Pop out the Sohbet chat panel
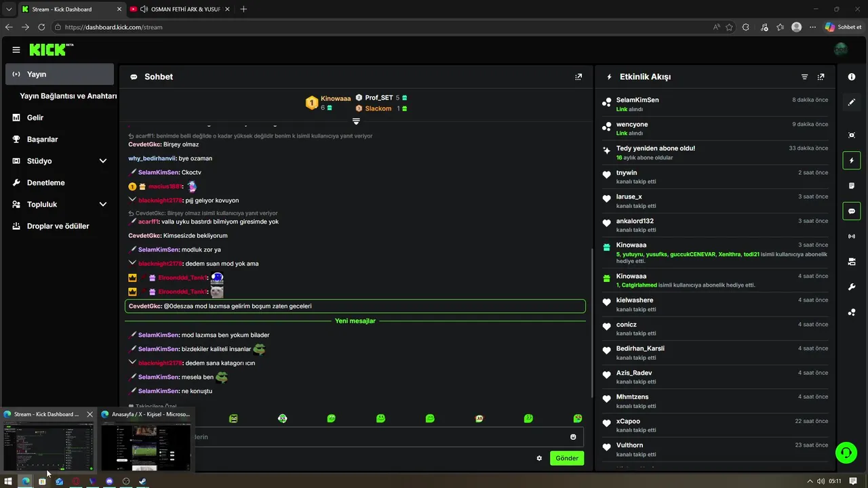 578,77
